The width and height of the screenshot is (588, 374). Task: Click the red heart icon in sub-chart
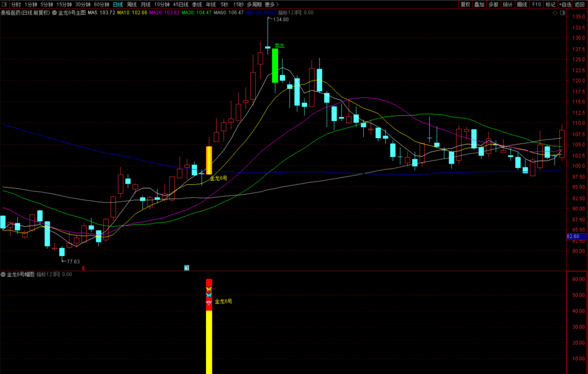point(209,303)
